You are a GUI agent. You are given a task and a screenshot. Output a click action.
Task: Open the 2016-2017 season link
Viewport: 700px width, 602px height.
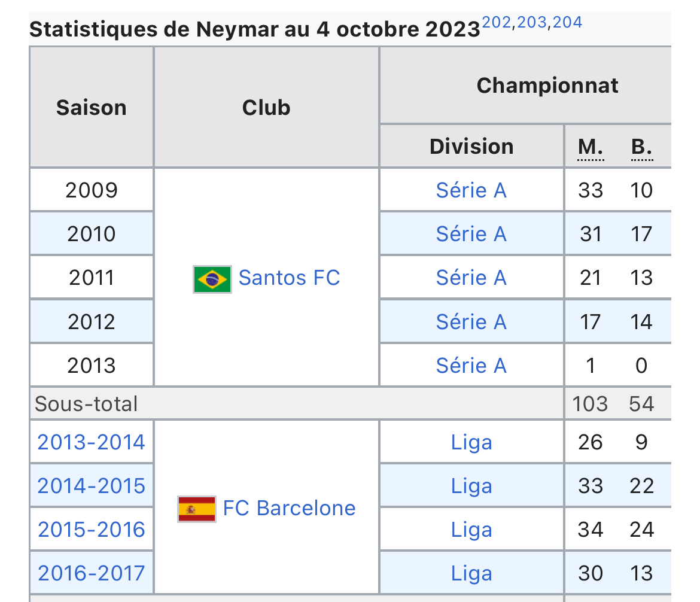[92, 573]
